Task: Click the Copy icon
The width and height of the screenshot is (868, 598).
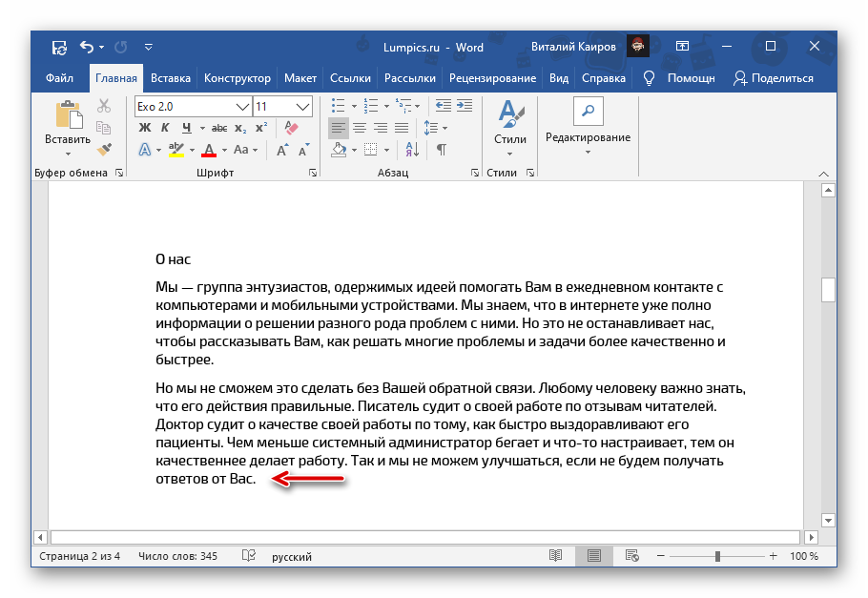Action: tap(104, 128)
